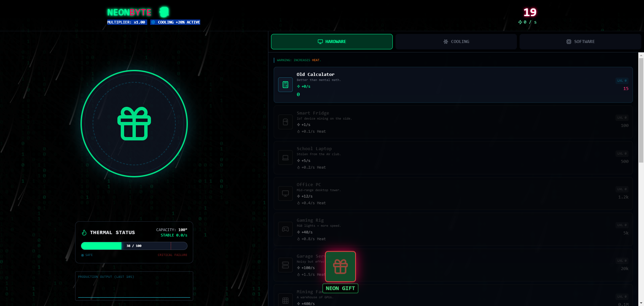This screenshot has height=306, width=644.
Task: Click the green icon beside NEONBYTE logo
Action: point(164,12)
